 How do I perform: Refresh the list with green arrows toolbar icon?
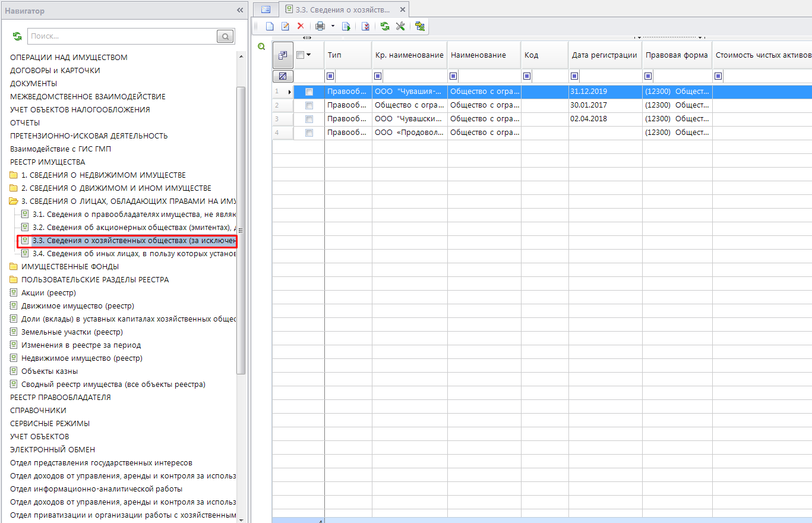tap(385, 26)
